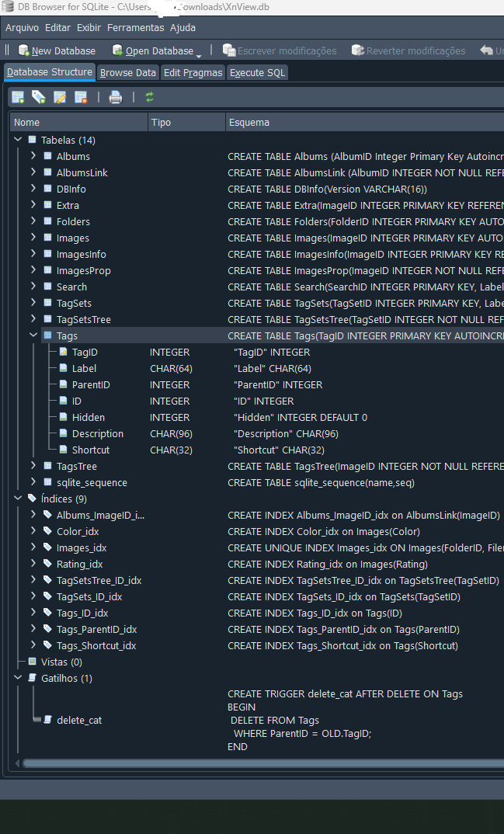Screen dimensions: 504x834
Task: Sort by the Nome column header
Action: point(78,123)
